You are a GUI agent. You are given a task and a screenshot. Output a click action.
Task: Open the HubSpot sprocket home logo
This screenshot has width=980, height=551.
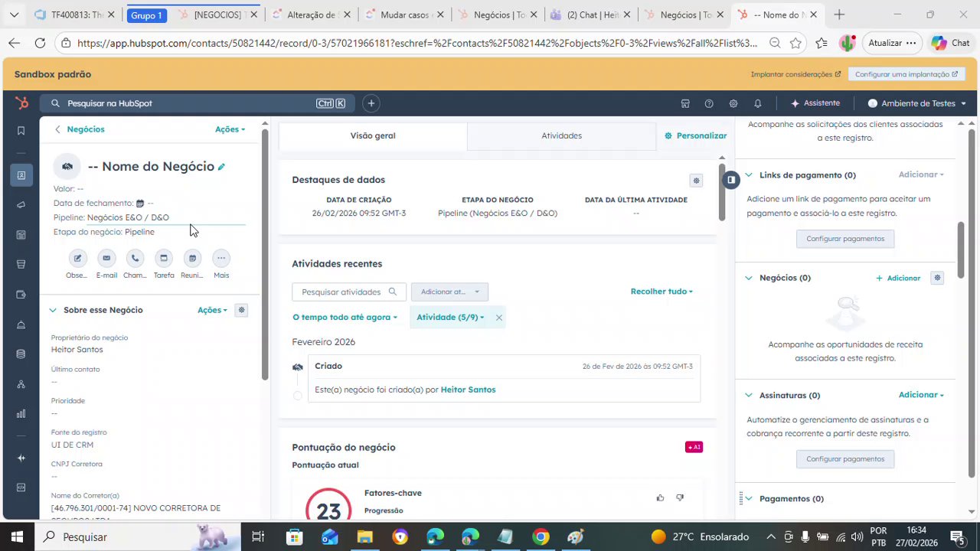click(21, 103)
